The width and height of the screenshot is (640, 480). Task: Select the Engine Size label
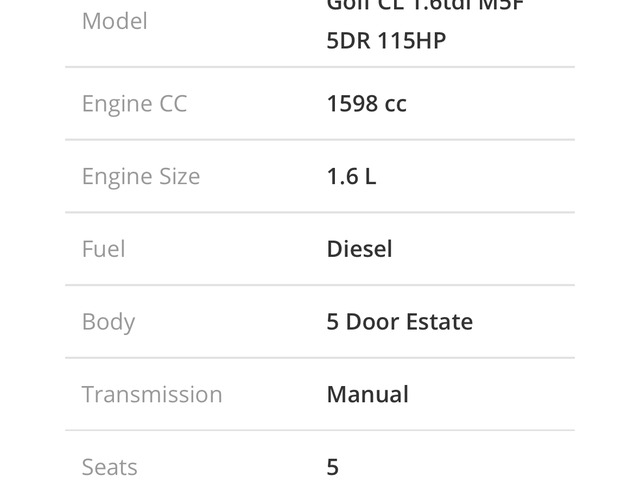(x=141, y=177)
